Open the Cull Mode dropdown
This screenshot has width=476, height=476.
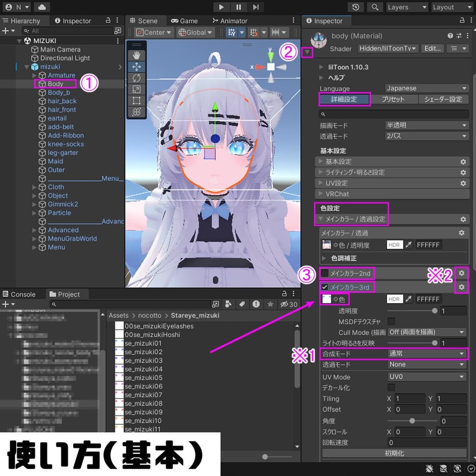click(426, 332)
